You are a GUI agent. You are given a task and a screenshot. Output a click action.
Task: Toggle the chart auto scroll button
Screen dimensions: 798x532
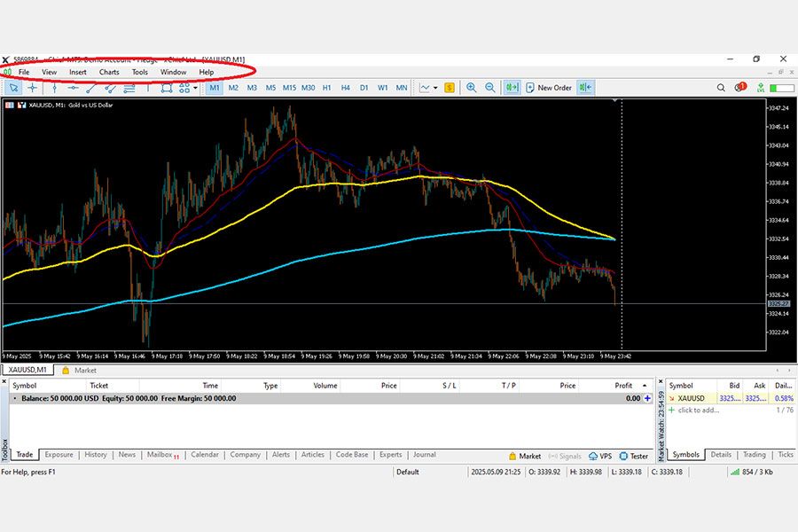coord(512,88)
